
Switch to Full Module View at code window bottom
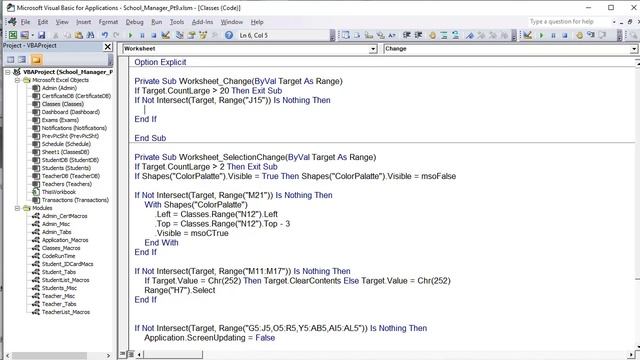131,354
